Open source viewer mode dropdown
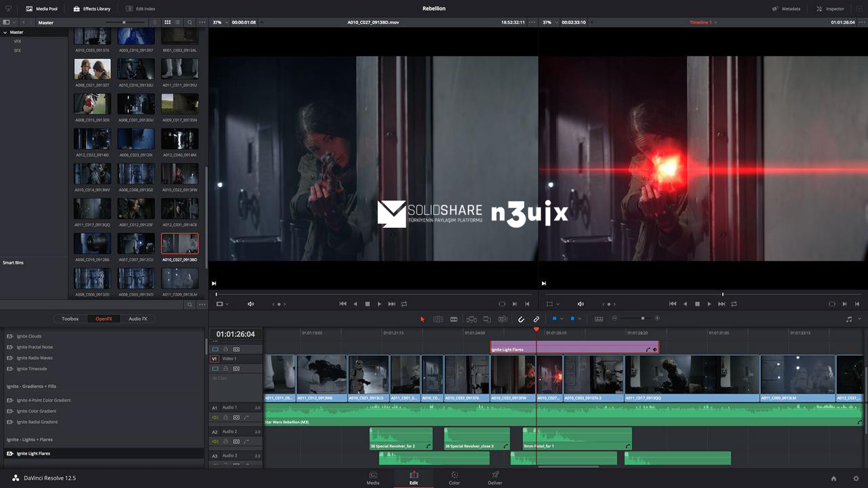868x488 pixels. (222, 304)
